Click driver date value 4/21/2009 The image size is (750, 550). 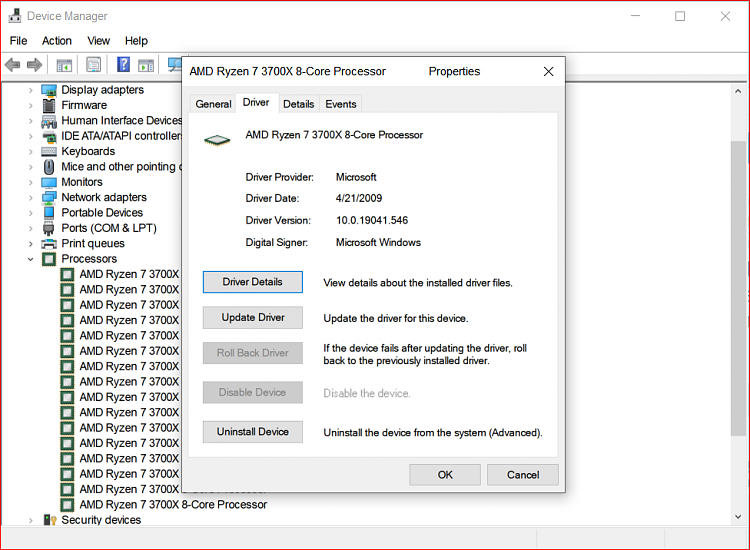tap(359, 198)
